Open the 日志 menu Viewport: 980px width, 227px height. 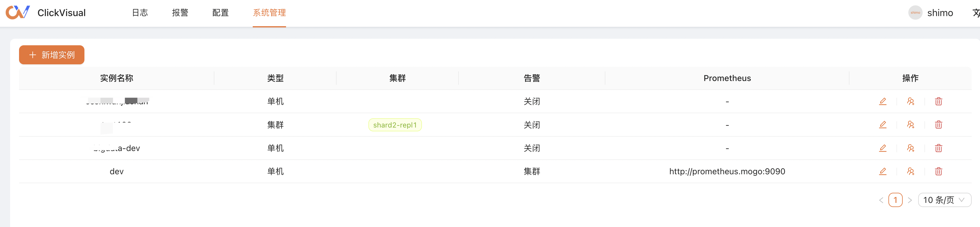[x=140, y=13]
